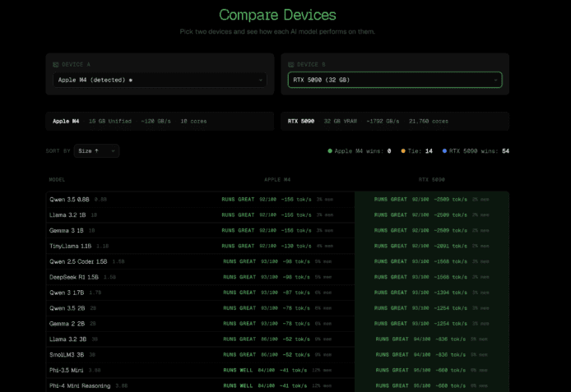
Task: Click the APPLE M4 column header
Action: (276, 179)
